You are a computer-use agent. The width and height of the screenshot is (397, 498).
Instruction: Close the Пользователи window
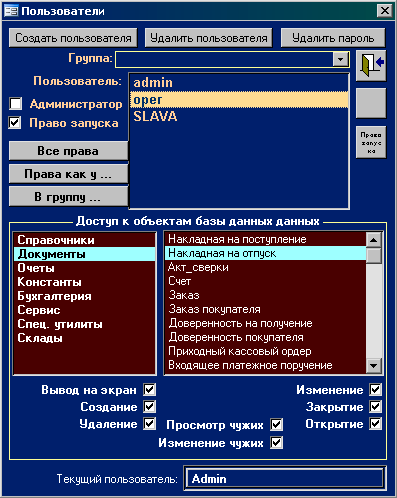coord(384,11)
